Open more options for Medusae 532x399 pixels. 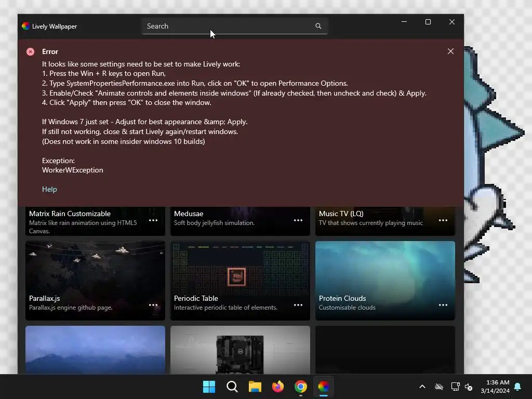[x=298, y=220]
